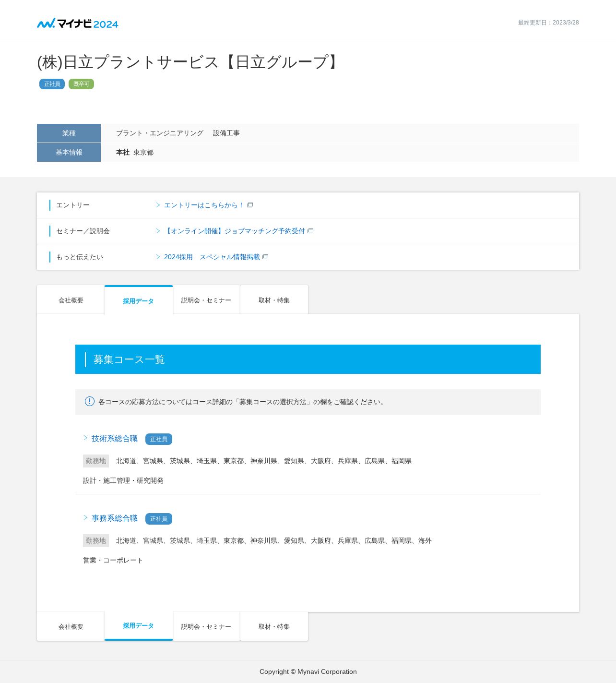Image resolution: width=616 pixels, height=683 pixels.
Task: Click the external-link icon beside エントリーはこちらから
Action: (x=250, y=205)
